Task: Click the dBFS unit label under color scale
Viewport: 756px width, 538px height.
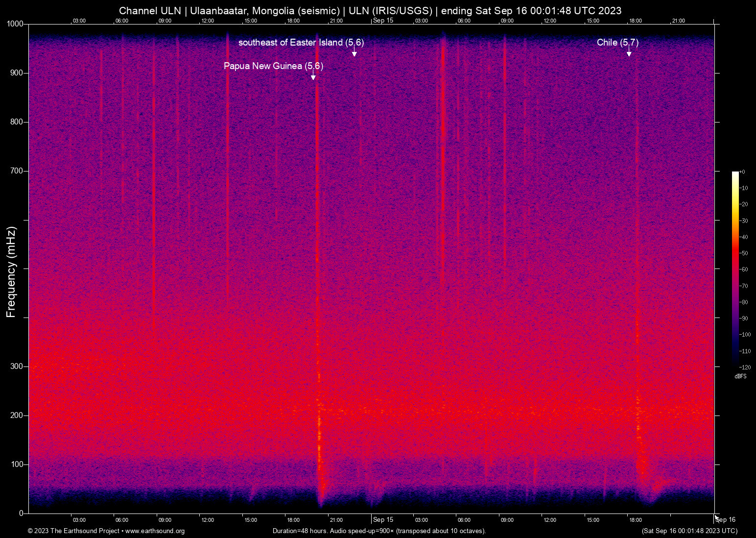Action: [740, 376]
